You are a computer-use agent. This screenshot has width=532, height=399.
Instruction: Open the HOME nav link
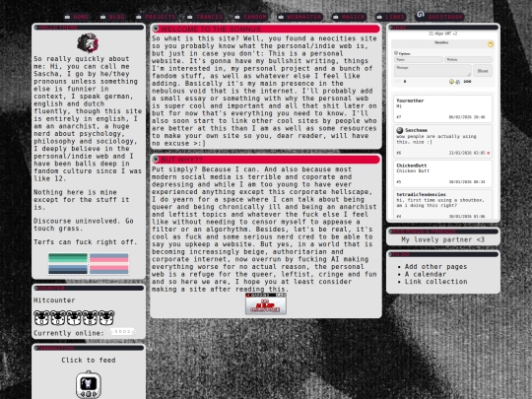click(77, 17)
